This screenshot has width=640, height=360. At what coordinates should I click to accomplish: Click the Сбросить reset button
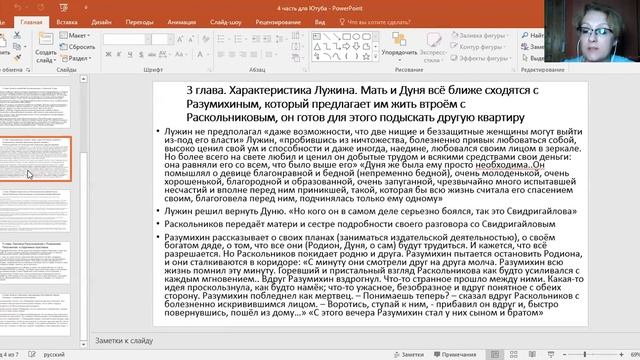(x=78, y=47)
